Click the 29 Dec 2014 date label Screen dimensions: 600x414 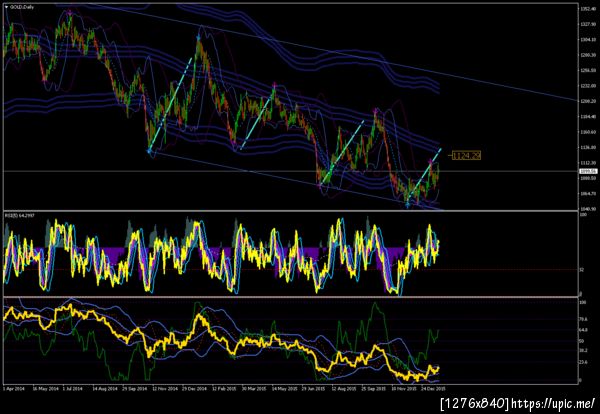194,388
